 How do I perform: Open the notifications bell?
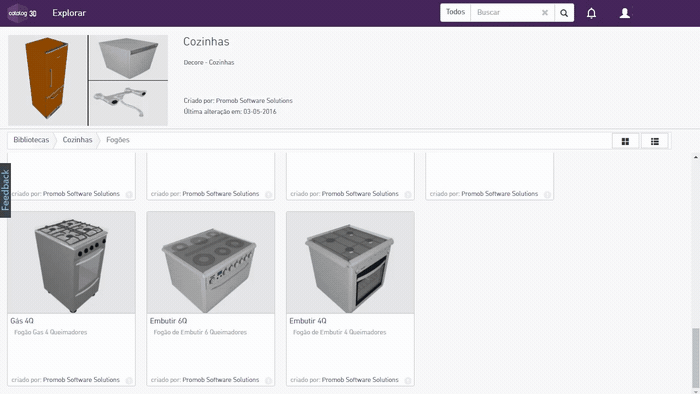click(x=591, y=13)
